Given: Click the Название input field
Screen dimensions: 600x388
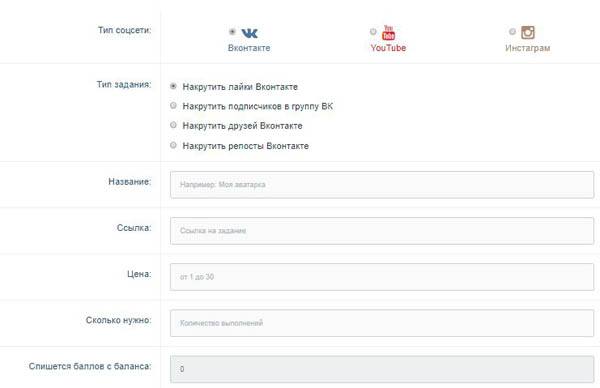Looking at the screenshot, I should (382, 184).
